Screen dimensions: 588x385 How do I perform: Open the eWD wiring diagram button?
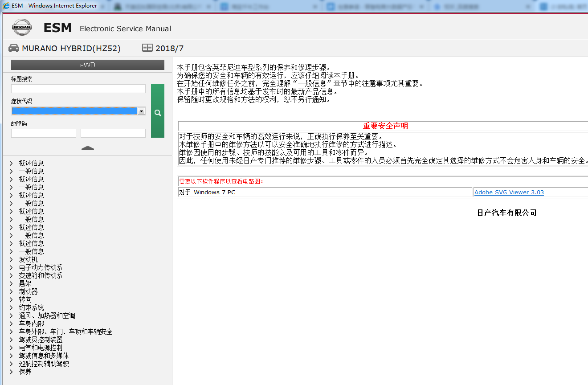click(x=88, y=65)
